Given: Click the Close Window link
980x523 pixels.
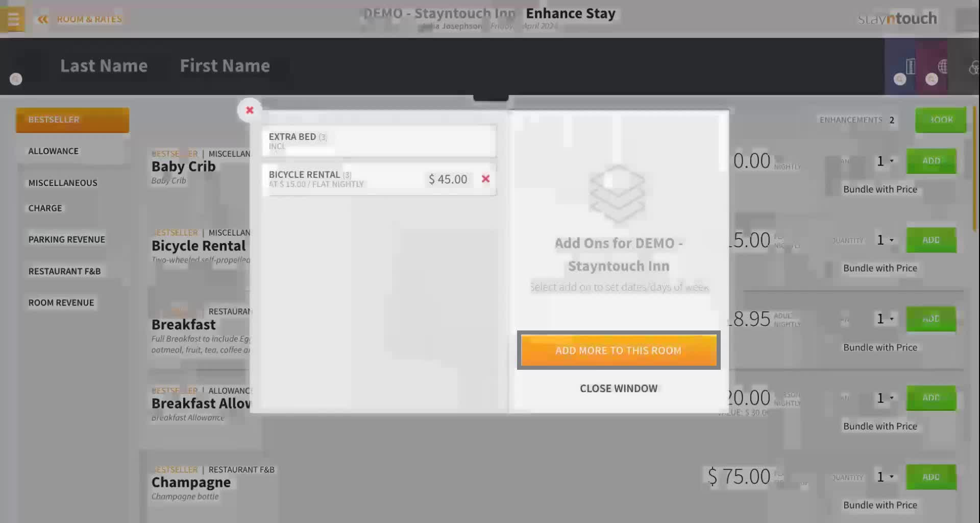Looking at the screenshot, I should pos(619,389).
